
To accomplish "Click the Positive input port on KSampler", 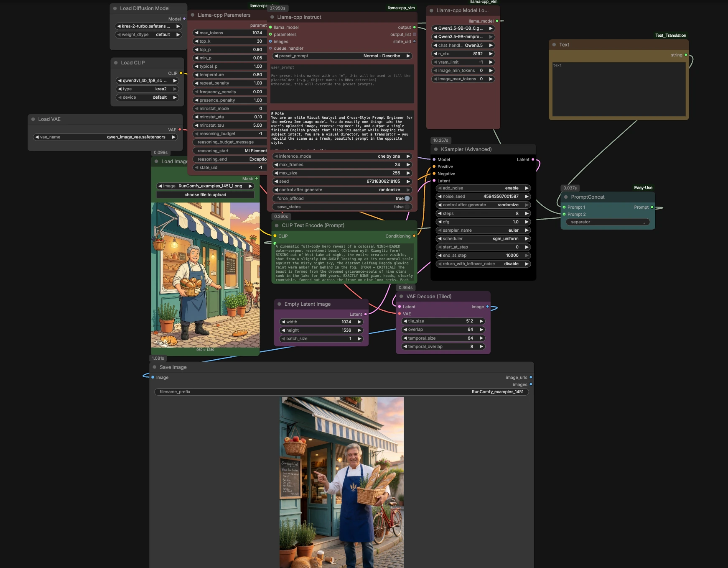I will 434,166.
